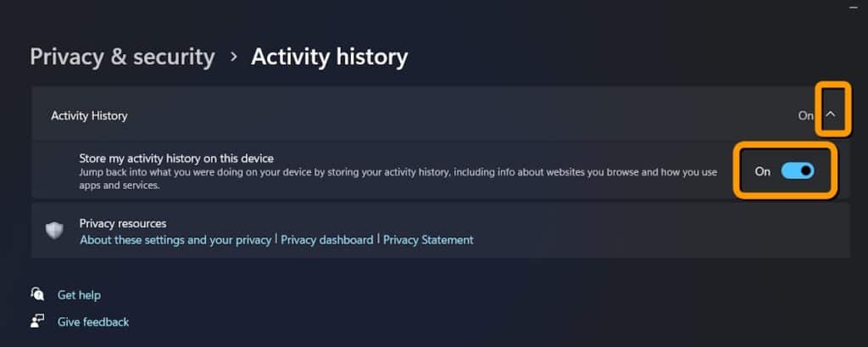This screenshot has height=347, width=868.
Task: Click the Get help link
Action: pos(79,295)
